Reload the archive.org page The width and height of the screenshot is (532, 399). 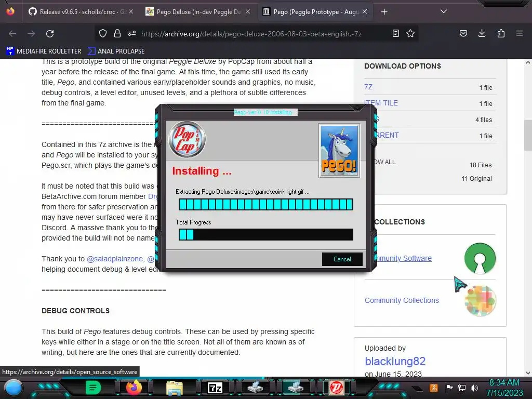coord(50,34)
